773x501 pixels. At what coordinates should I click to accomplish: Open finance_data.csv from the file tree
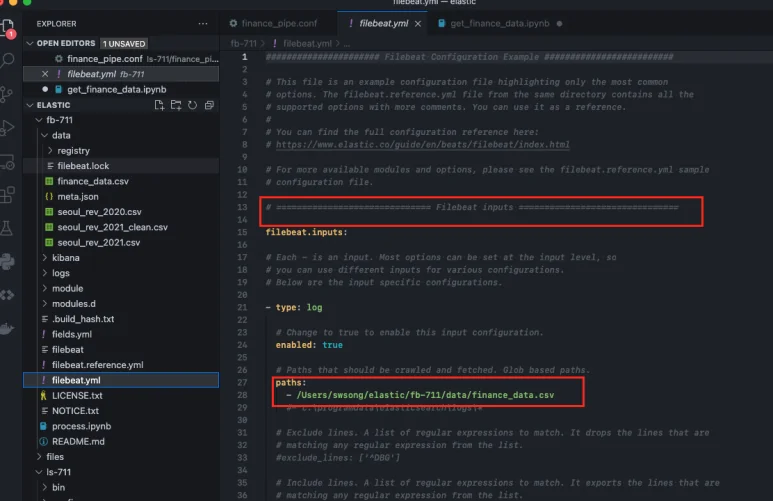(x=94, y=181)
